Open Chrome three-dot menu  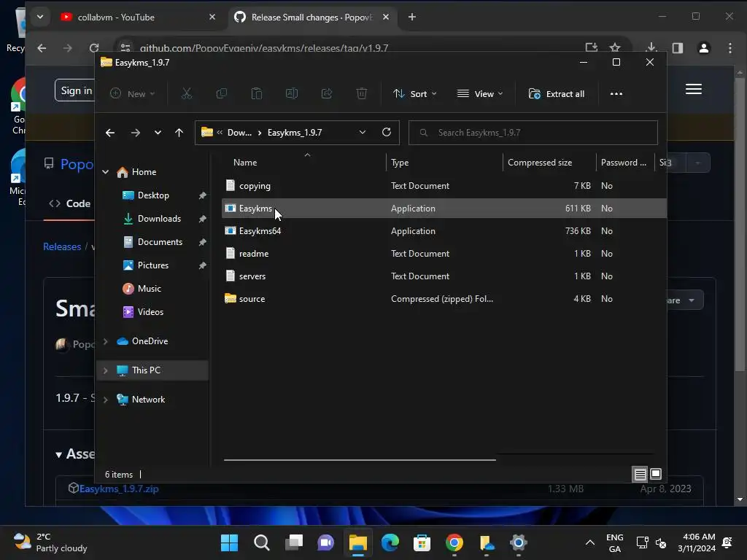coord(729,47)
